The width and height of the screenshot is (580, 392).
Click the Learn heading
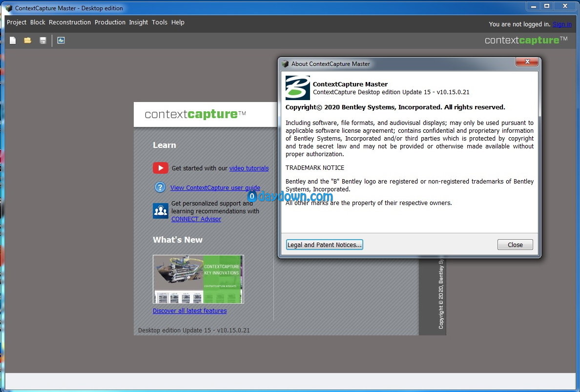point(164,145)
